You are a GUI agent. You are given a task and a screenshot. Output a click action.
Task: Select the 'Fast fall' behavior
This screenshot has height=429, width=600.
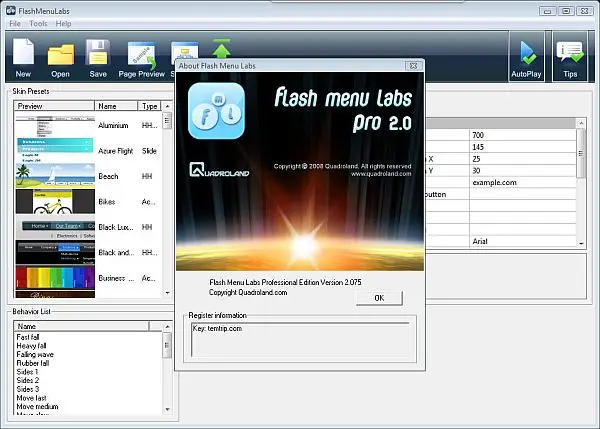tap(28, 337)
